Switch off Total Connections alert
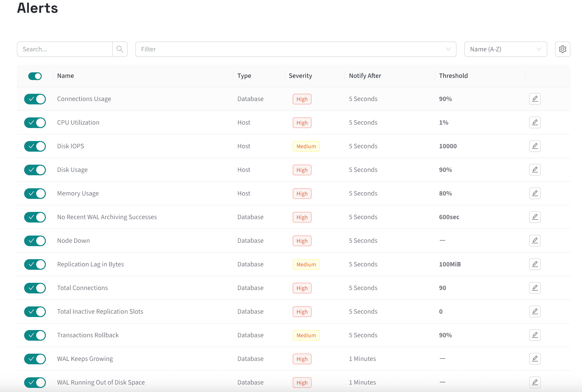 35,288
